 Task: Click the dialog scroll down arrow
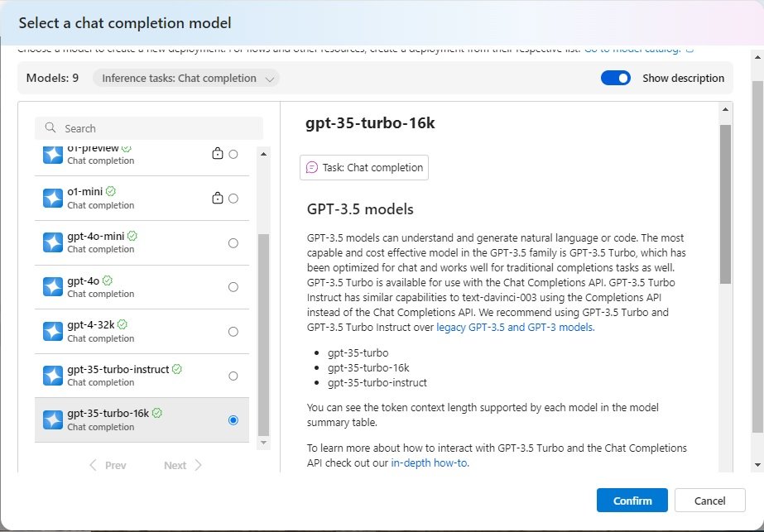pyautogui.click(x=757, y=465)
